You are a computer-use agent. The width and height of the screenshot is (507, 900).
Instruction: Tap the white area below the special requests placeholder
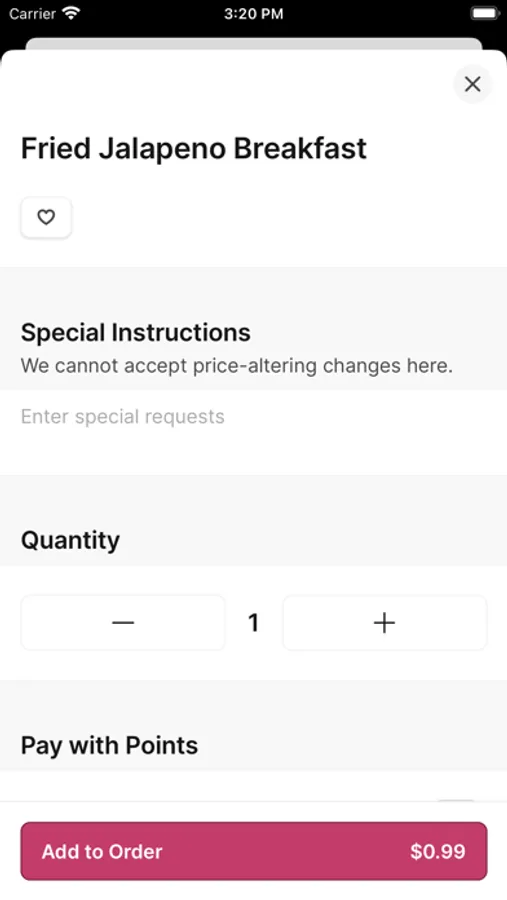click(253, 453)
